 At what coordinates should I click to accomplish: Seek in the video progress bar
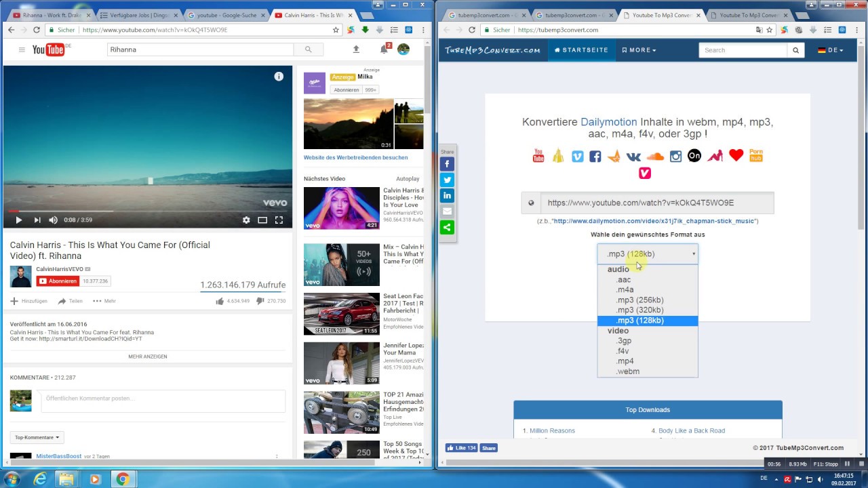[148, 211]
